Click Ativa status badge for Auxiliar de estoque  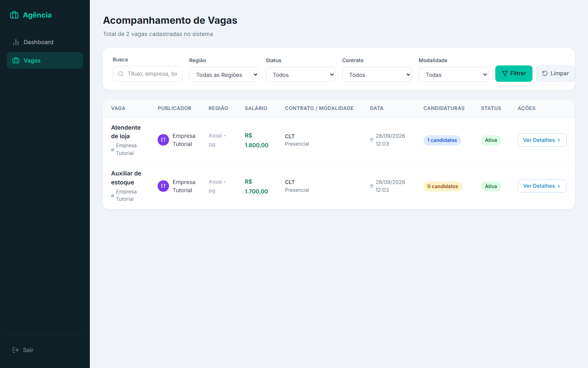[491, 186]
